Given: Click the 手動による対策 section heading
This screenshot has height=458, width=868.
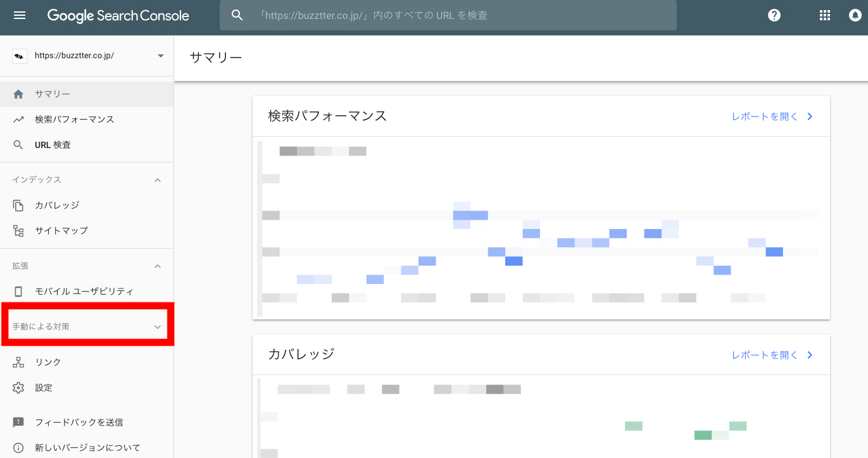Looking at the screenshot, I should (41, 327).
